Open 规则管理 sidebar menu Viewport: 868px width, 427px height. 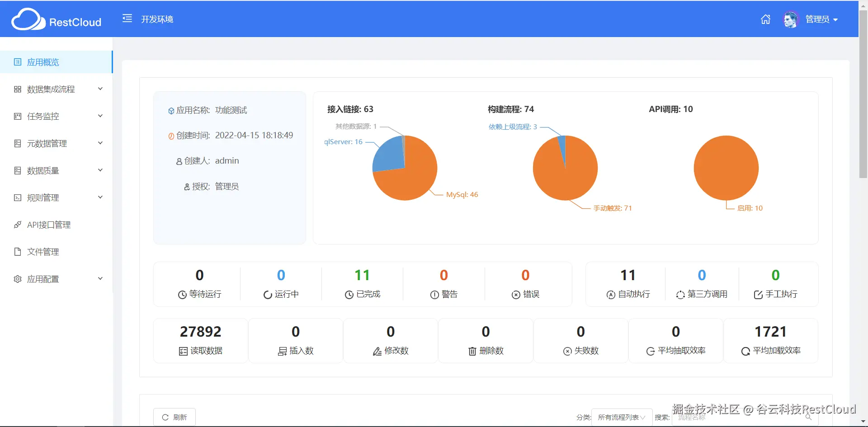pyautogui.click(x=56, y=197)
